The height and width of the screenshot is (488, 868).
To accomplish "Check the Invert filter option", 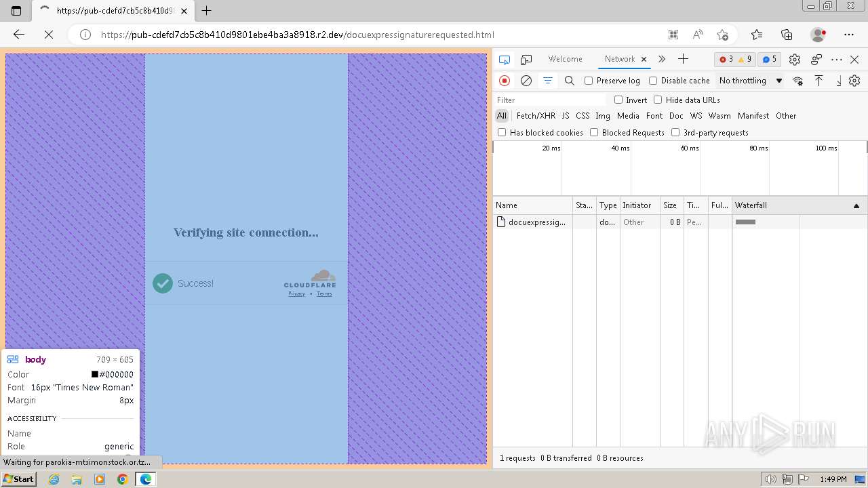I will pos(618,100).
